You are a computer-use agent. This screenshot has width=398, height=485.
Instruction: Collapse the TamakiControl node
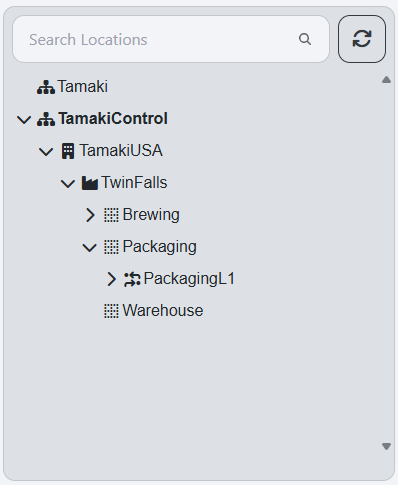[24, 119]
